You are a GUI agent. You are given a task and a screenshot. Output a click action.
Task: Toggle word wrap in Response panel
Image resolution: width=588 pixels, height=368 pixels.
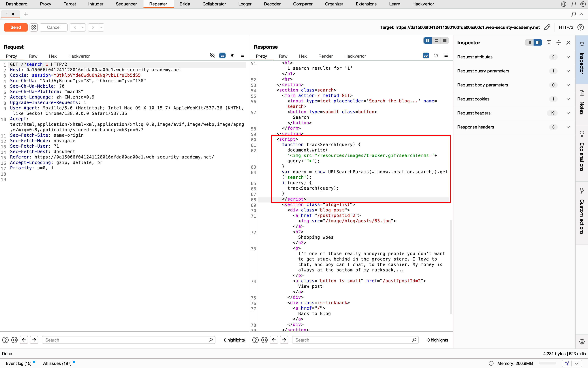pos(426,55)
